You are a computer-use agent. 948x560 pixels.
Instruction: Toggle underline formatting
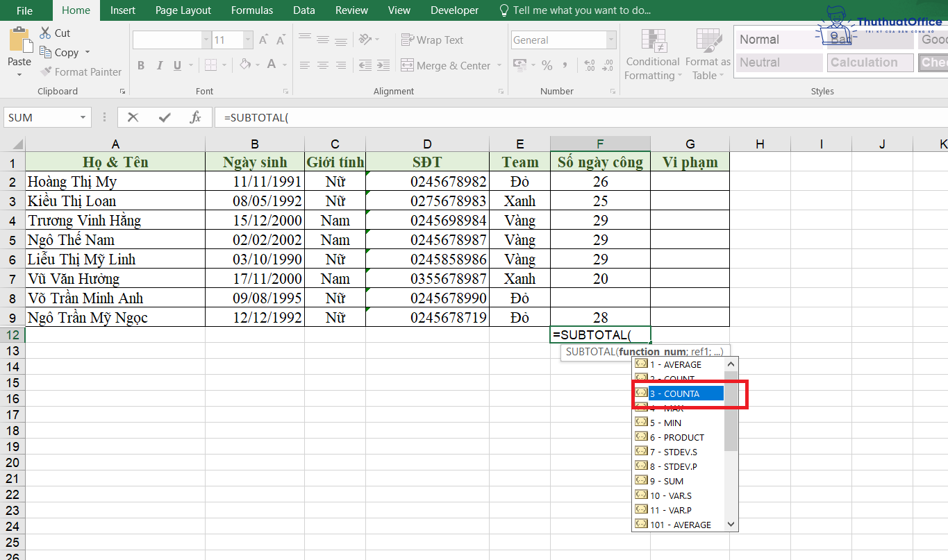click(176, 65)
